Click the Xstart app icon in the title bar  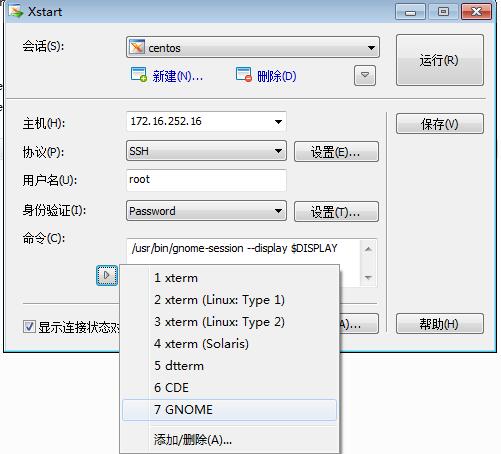pyautogui.click(x=16, y=11)
